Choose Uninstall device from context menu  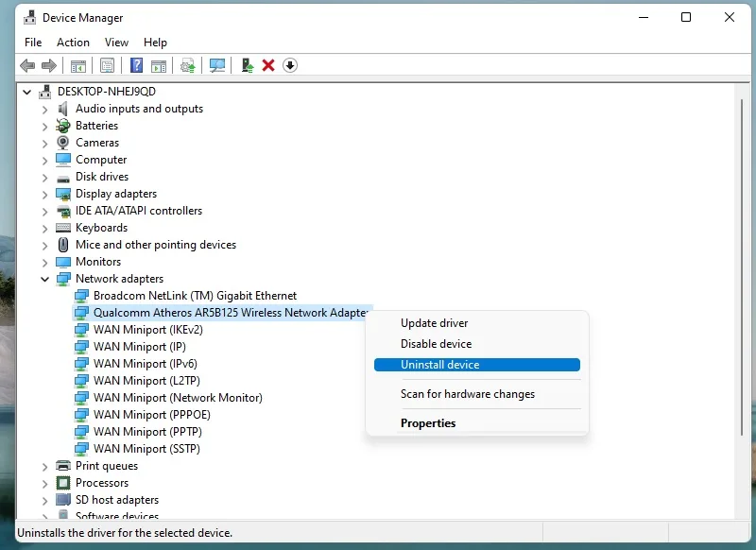pos(477,365)
